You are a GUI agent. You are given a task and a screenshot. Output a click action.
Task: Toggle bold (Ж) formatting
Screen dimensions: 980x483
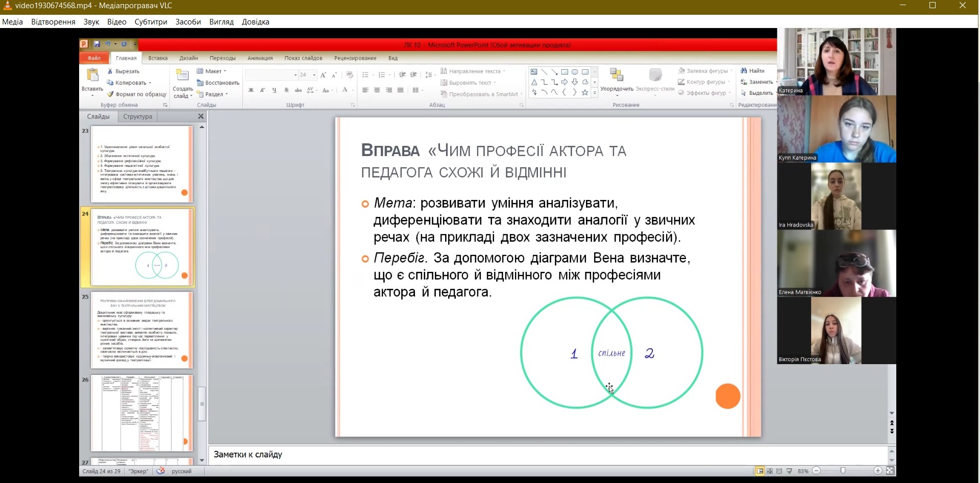coord(251,90)
